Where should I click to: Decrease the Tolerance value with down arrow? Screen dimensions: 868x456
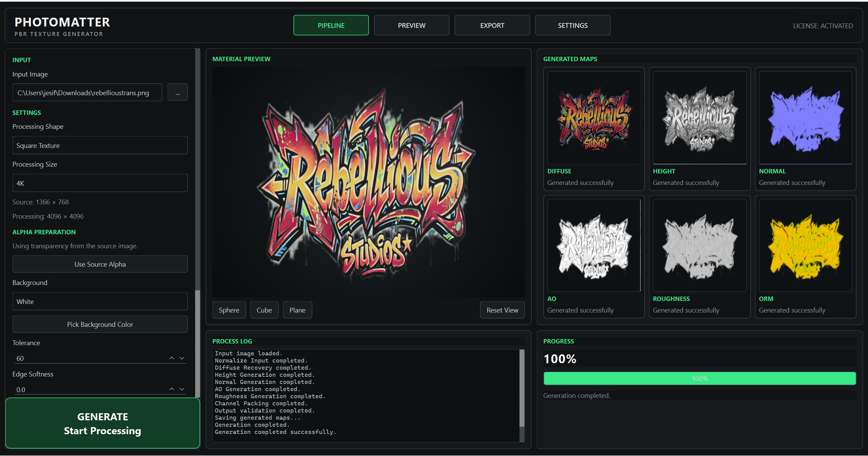(182, 358)
